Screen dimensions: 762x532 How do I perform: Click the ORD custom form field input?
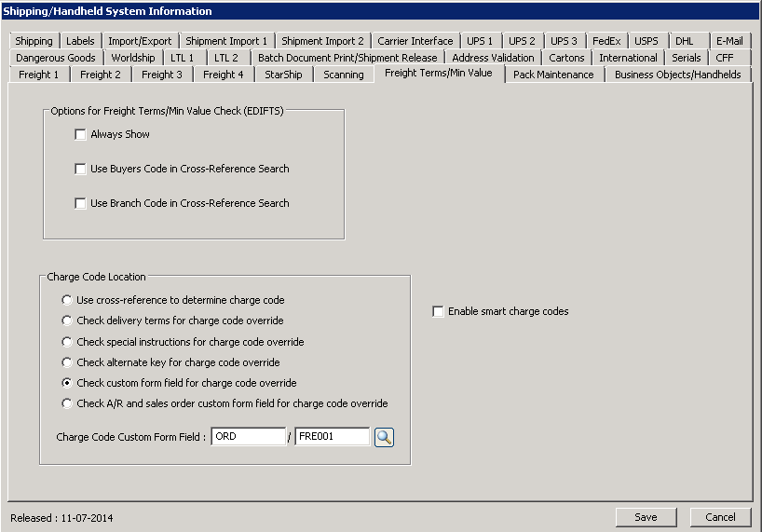coord(248,437)
